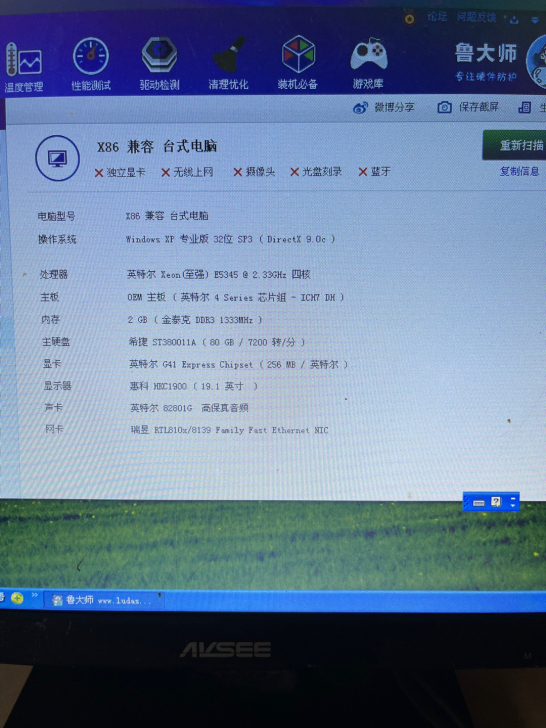Click the 鲁大师 taskbar button

click(x=103, y=600)
